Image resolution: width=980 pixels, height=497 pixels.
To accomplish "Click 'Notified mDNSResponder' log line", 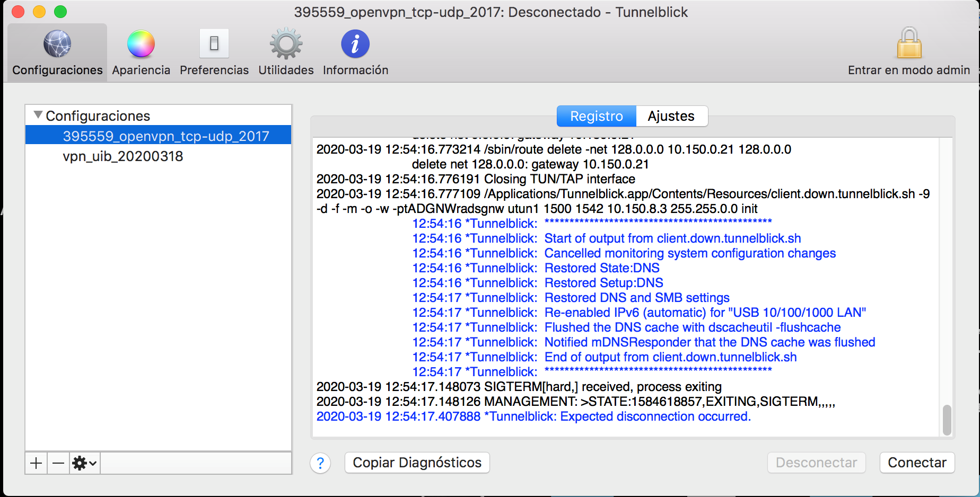I will pyautogui.click(x=644, y=342).
